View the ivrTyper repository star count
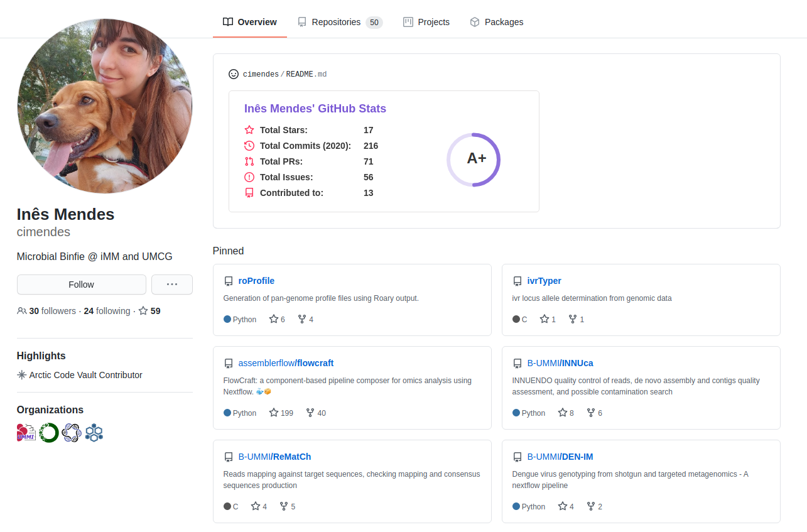The height and width of the screenshot is (532, 807). pos(548,319)
